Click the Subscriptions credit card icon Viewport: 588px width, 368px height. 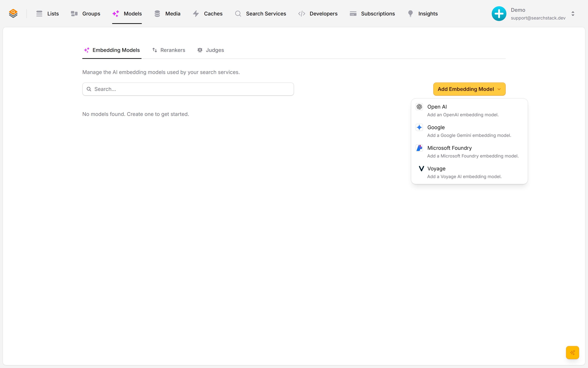353,14
